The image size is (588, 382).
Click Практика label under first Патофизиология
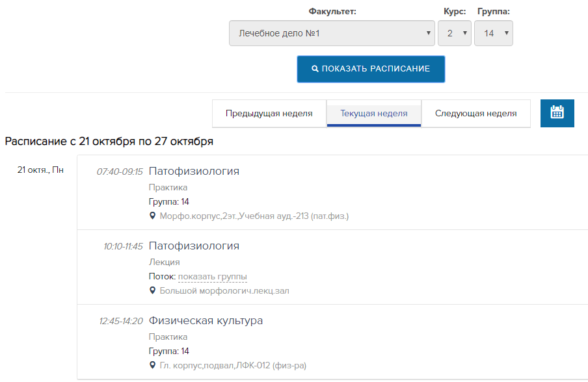pyautogui.click(x=168, y=187)
